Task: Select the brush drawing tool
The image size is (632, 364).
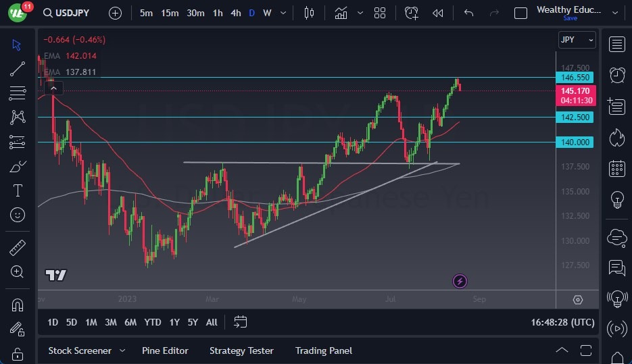Action: [18, 166]
